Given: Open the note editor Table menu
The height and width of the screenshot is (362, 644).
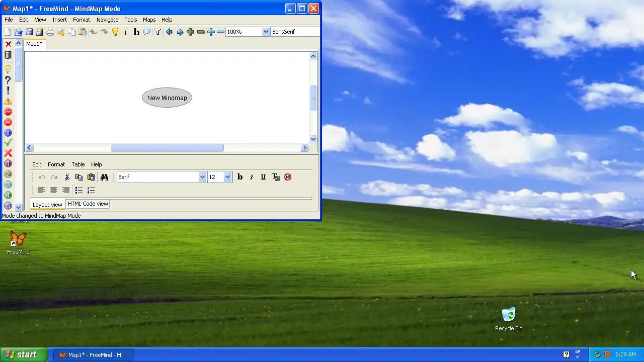Looking at the screenshot, I should point(78,164).
